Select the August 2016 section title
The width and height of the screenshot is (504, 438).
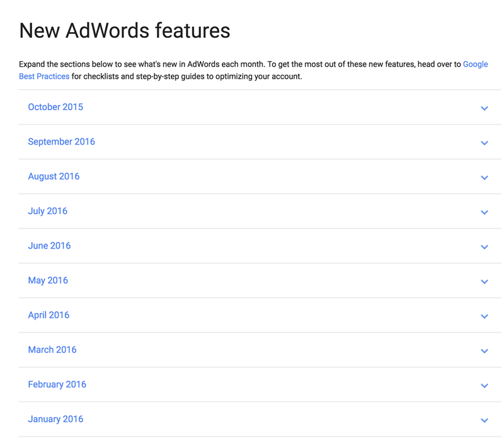pyautogui.click(x=54, y=176)
